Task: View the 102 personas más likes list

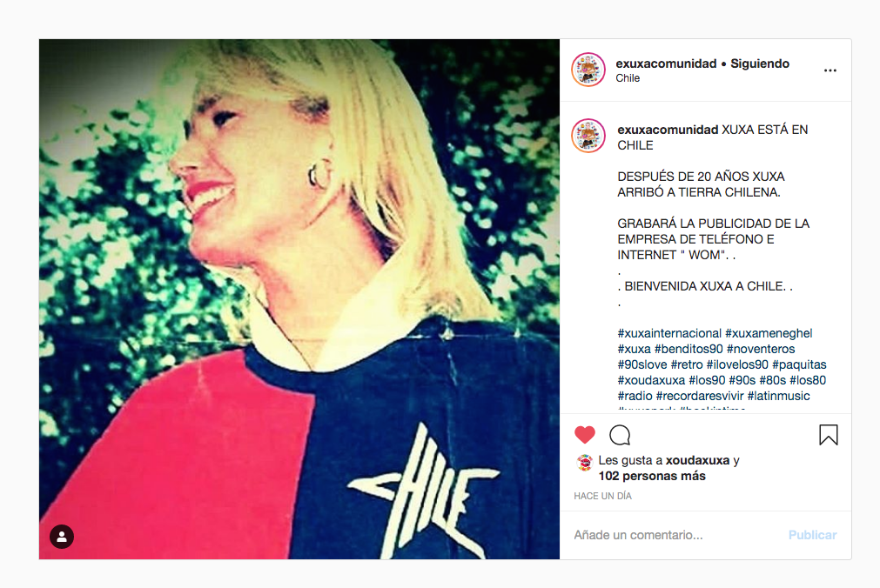Action: tap(652, 476)
